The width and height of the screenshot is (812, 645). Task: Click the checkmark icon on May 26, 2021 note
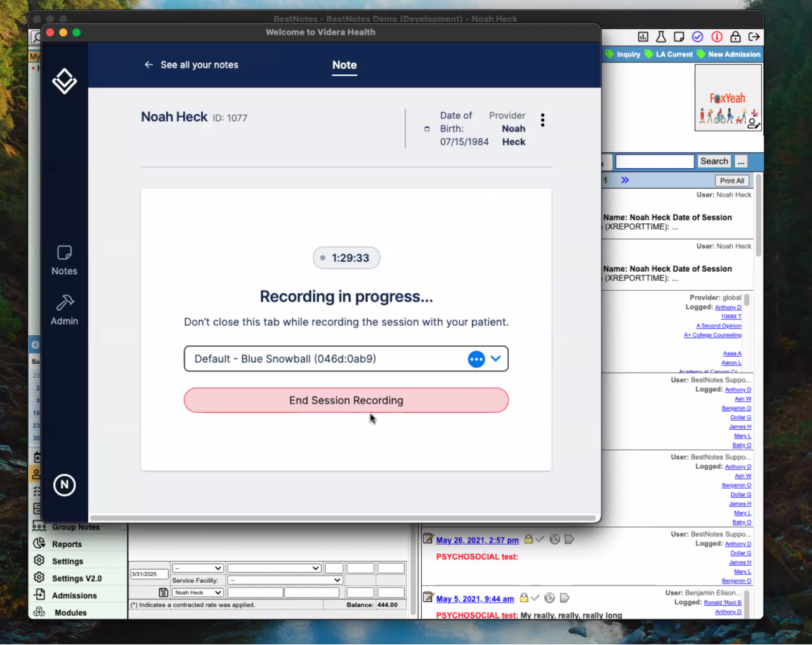(540, 539)
